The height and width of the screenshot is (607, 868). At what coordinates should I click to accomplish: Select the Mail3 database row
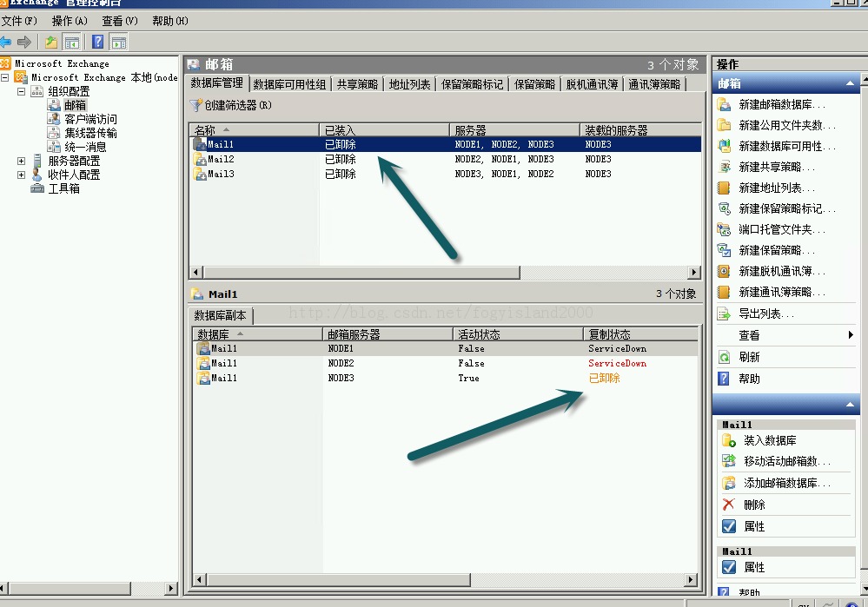(x=445, y=175)
